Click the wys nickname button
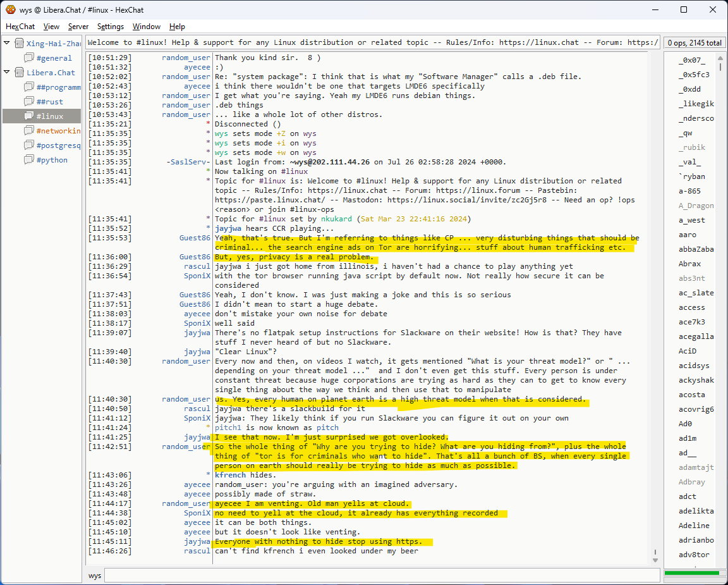 [95, 576]
